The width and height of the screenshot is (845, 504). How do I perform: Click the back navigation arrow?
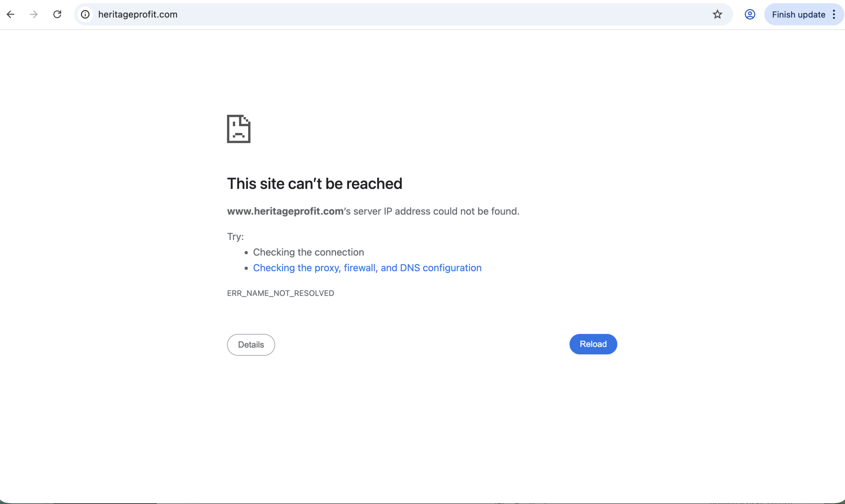10,14
